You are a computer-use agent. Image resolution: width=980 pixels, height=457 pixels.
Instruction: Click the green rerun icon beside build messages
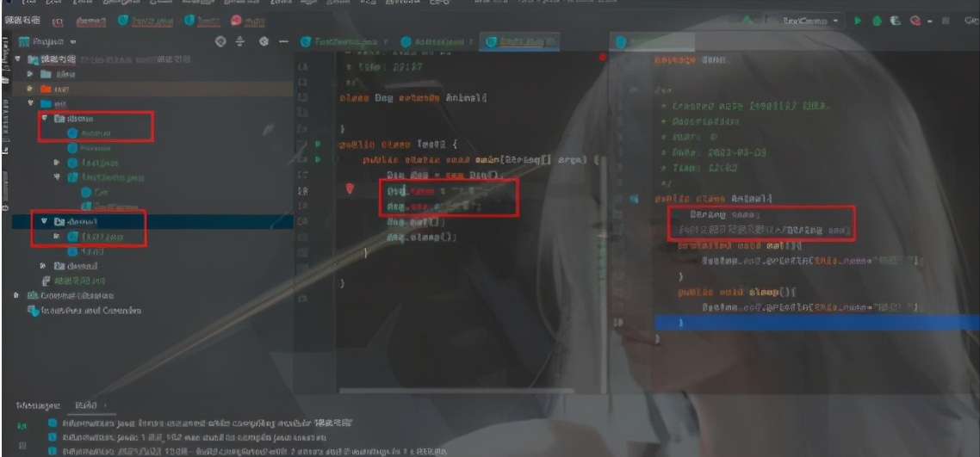click(22, 425)
